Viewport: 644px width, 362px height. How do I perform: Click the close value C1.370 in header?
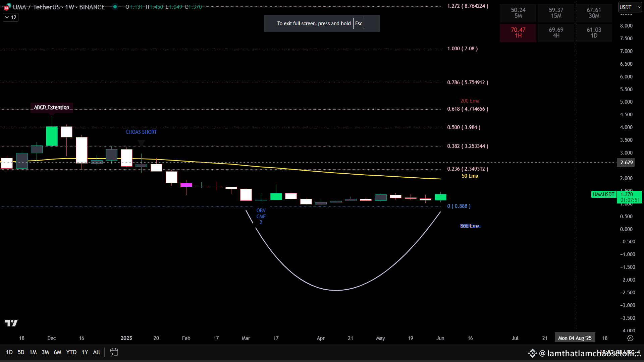click(x=194, y=7)
